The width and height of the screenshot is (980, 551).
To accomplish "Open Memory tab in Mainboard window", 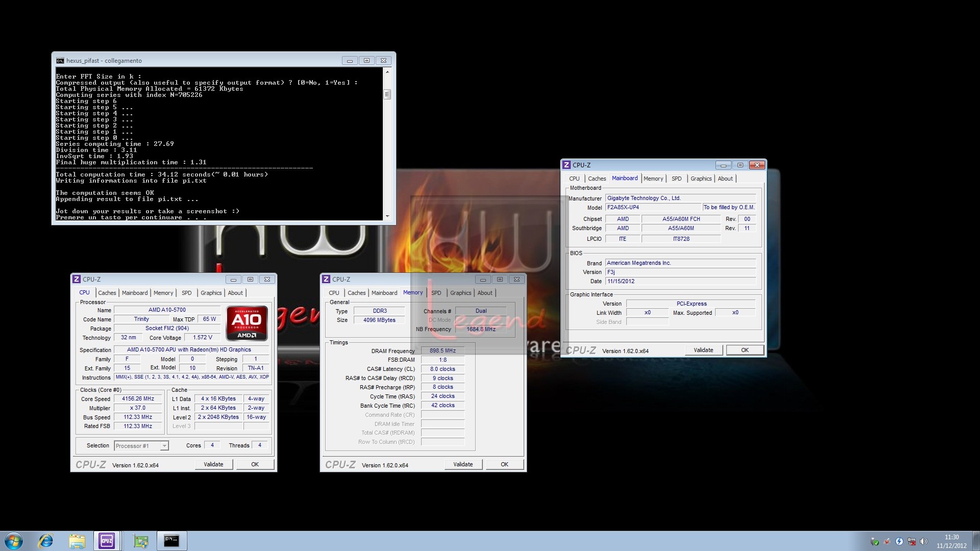I will coord(653,179).
